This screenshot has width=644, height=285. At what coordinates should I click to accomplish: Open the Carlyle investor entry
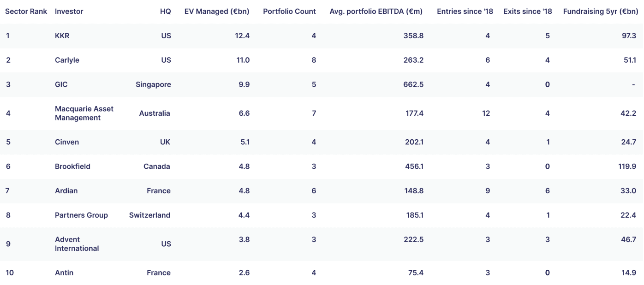[x=67, y=60]
